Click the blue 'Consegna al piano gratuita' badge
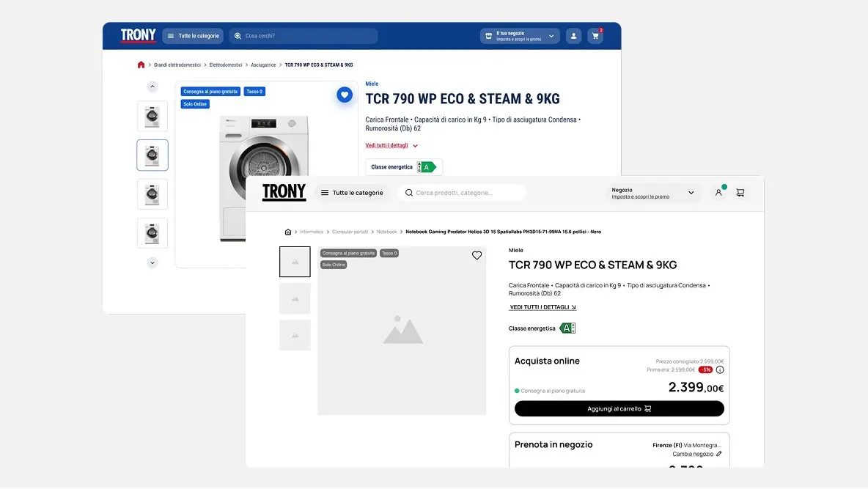This screenshot has height=489, width=868. pyautogui.click(x=210, y=92)
